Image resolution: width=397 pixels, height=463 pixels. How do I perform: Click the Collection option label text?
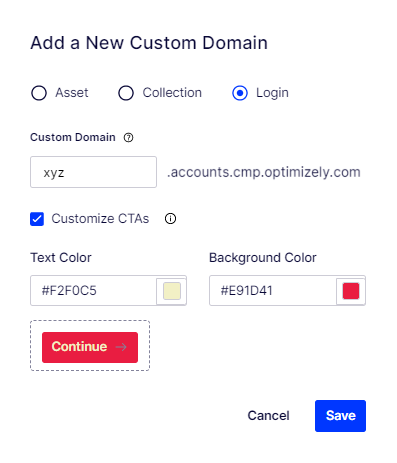tap(172, 93)
